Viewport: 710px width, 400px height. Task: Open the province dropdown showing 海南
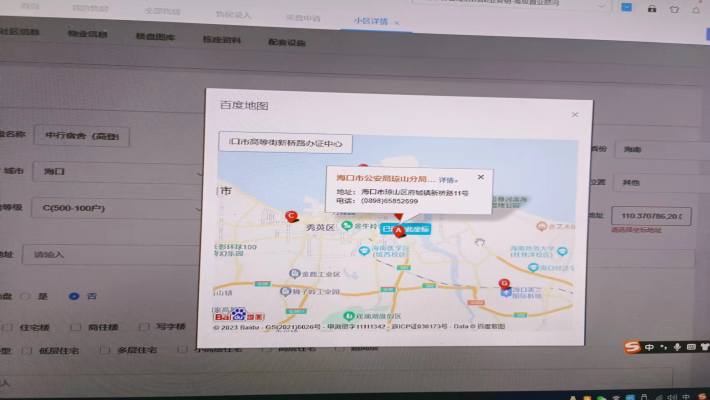tap(662, 149)
